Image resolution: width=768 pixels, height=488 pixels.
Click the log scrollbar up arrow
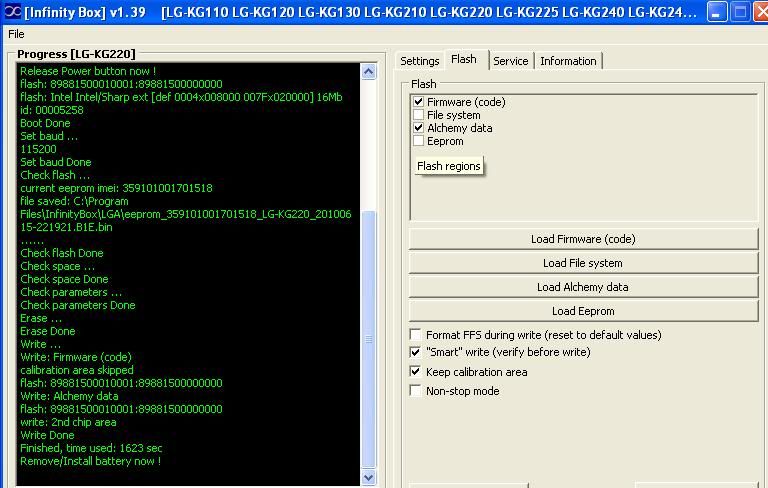(369, 72)
